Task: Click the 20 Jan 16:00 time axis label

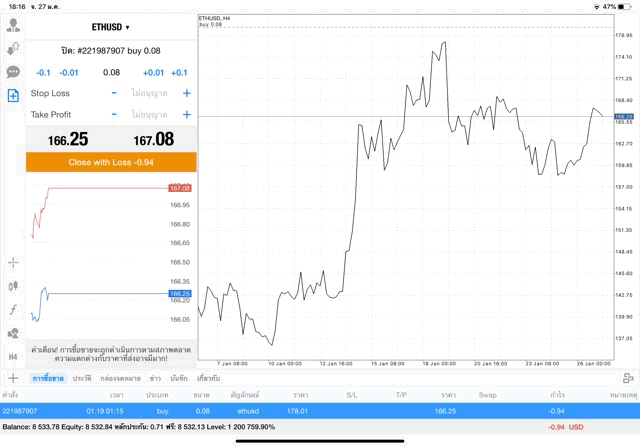Action: pyautogui.click(x=490, y=363)
